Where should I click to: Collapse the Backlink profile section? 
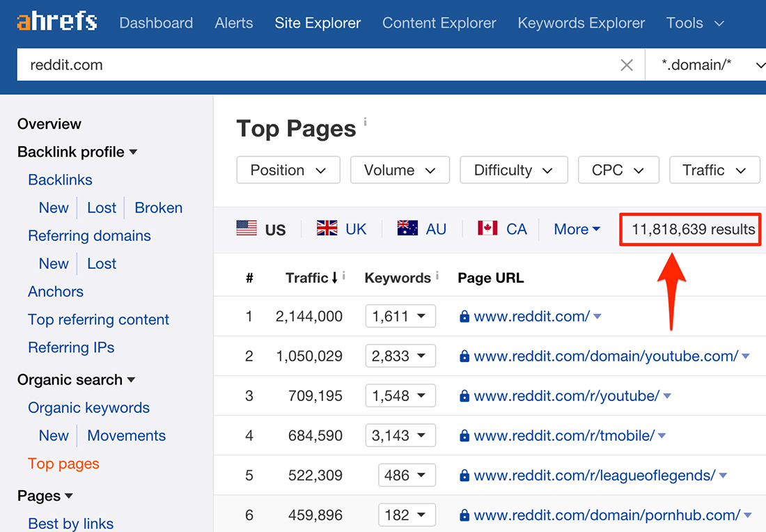[x=77, y=152]
